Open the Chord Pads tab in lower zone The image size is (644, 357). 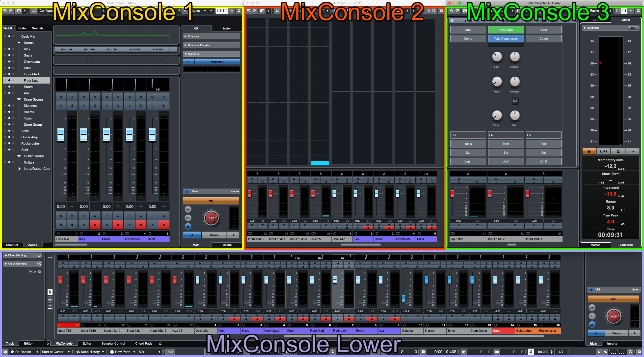[x=143, y=344]
